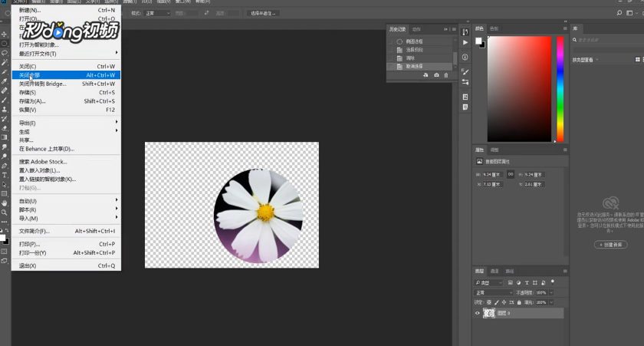Switch to the 动作 tab

click(x=416, y=29)
